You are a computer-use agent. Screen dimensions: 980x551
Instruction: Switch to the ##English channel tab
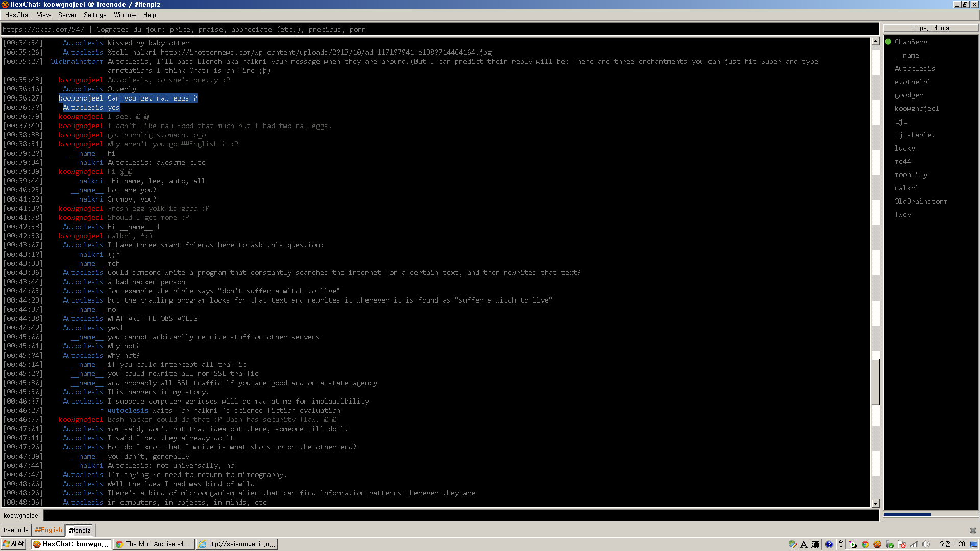(48, 530)
